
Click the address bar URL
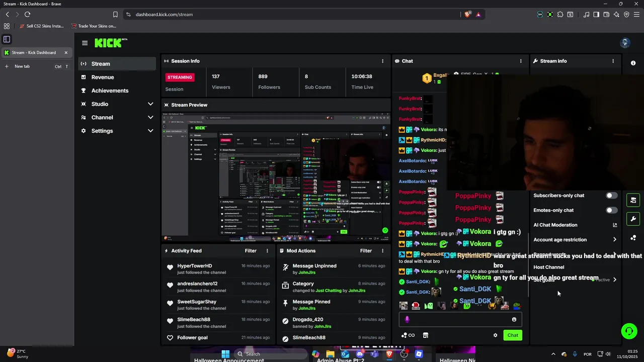click(164, 15)
